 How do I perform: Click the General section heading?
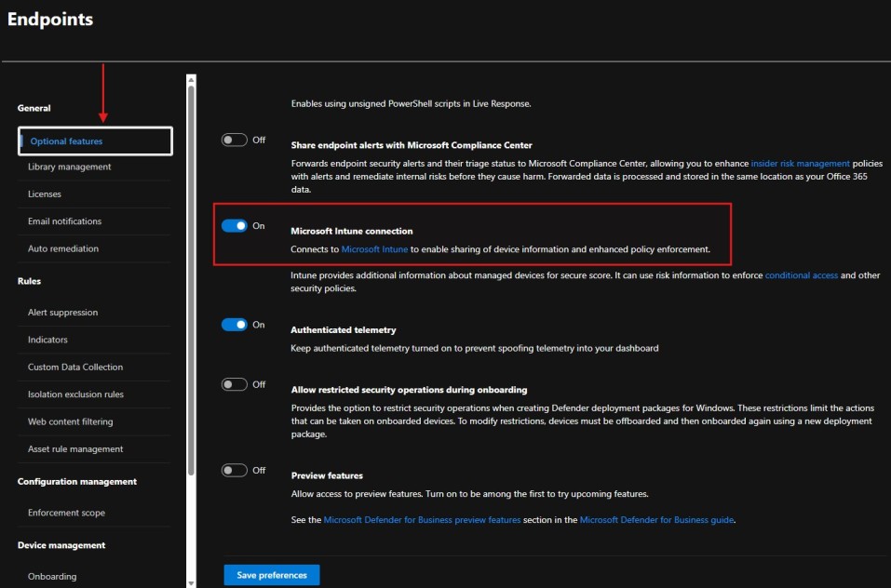coord(34,108)
